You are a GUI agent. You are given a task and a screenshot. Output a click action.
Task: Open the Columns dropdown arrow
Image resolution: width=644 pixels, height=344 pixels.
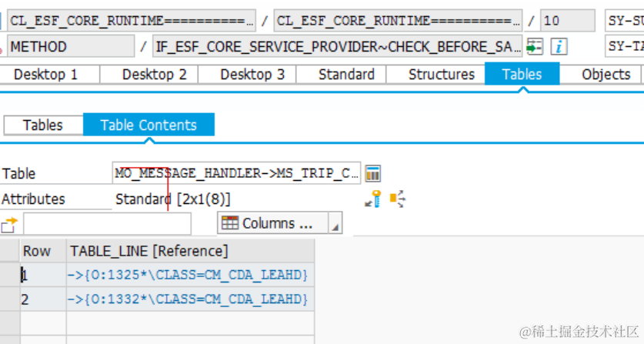pos(335,223)
